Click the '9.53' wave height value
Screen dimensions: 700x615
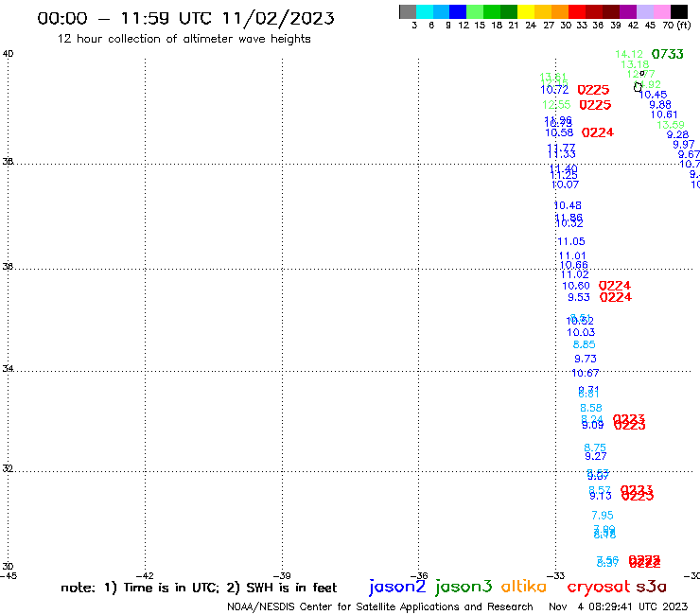tap(579, 297)
